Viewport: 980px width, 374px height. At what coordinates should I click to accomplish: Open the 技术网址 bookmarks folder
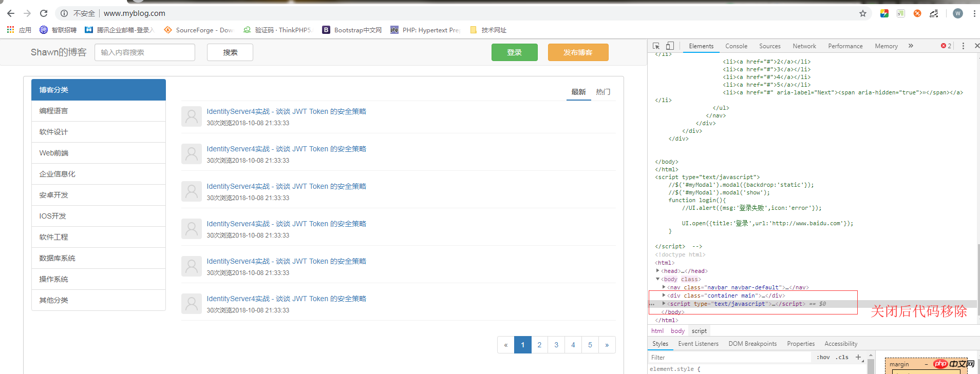coord(488,30)
